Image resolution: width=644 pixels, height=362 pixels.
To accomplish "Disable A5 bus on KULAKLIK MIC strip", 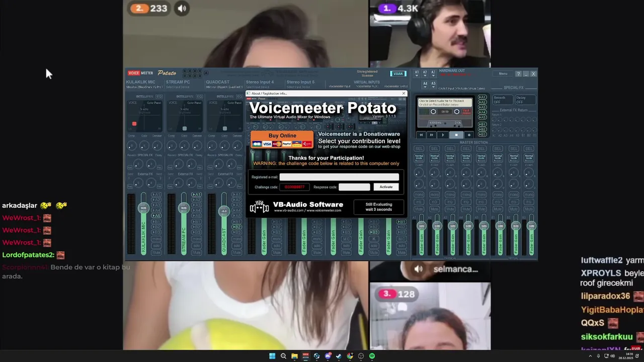I will 156,216.
